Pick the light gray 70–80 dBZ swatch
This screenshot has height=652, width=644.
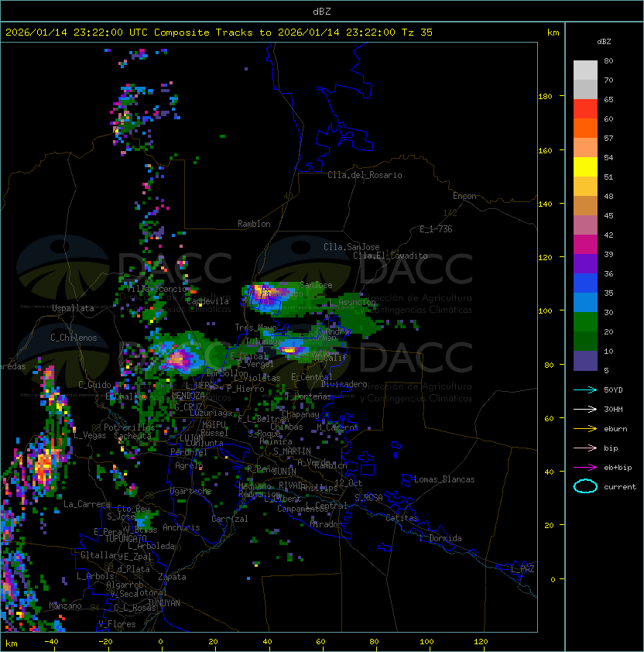585,70
